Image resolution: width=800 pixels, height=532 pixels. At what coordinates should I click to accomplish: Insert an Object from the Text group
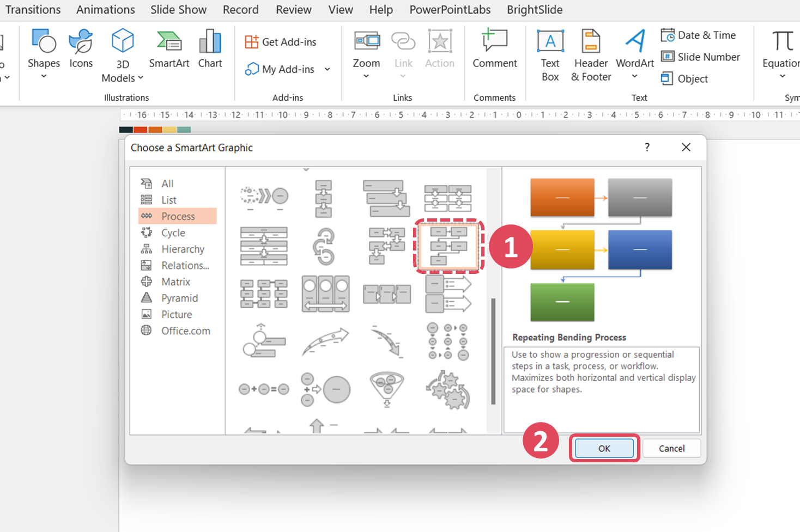(x=684, y=79)
